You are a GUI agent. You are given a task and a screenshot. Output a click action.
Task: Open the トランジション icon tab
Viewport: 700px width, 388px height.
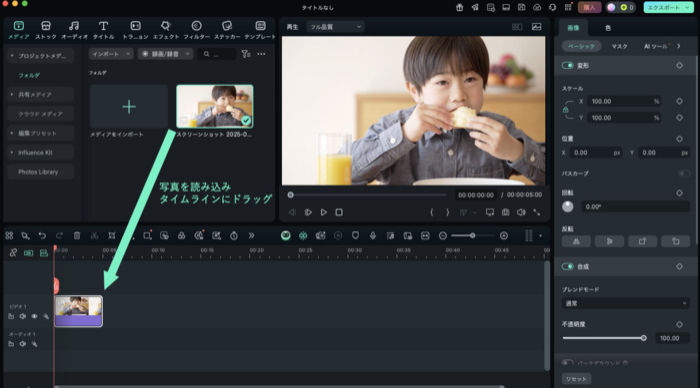tap(135, 30)
